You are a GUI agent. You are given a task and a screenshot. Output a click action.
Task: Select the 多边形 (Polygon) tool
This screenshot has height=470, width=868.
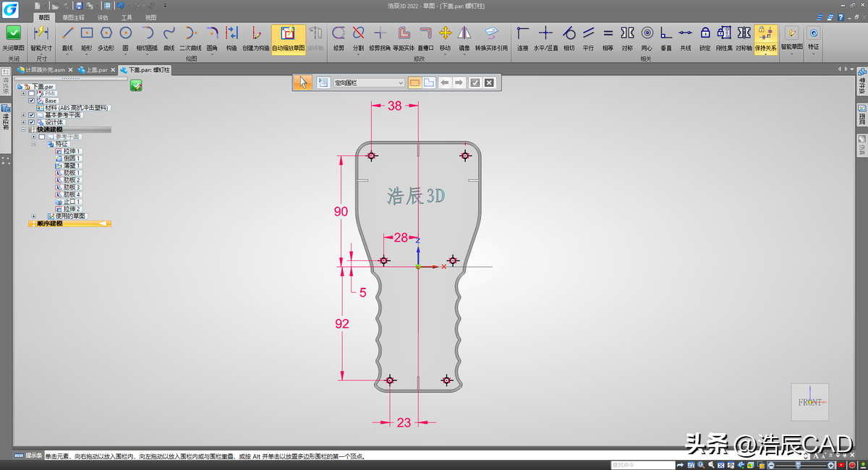(106, 33)
